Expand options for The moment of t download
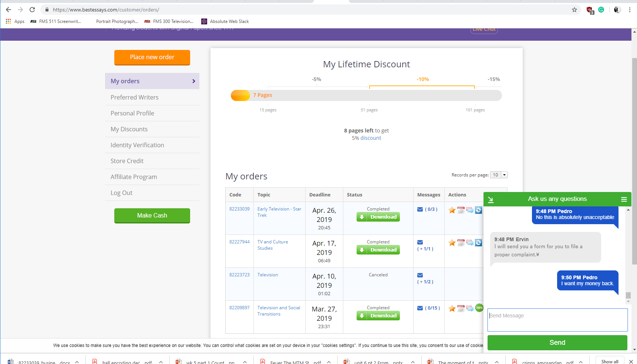Viewport: 637px width, 364px height. [497, 362]
